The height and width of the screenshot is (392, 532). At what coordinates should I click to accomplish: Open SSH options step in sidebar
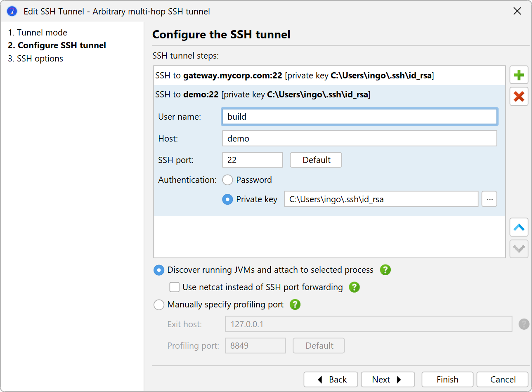point(35,59)
